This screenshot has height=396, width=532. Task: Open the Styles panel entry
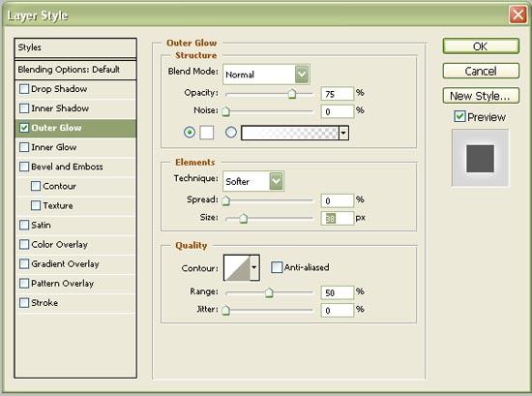[75, 47]
